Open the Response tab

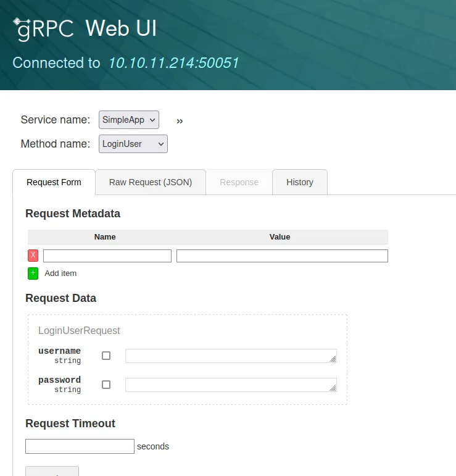pos(239,182)
